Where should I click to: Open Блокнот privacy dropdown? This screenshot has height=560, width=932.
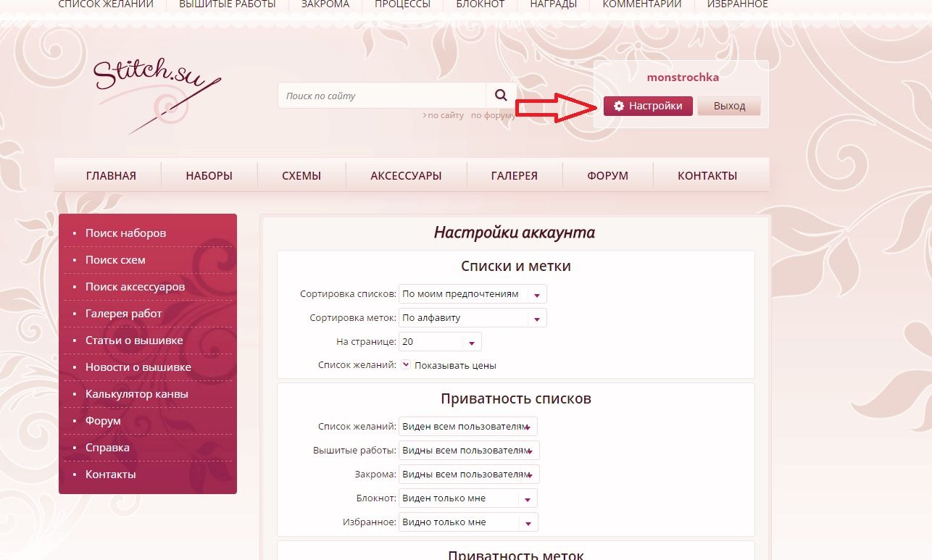pos(467,498)
